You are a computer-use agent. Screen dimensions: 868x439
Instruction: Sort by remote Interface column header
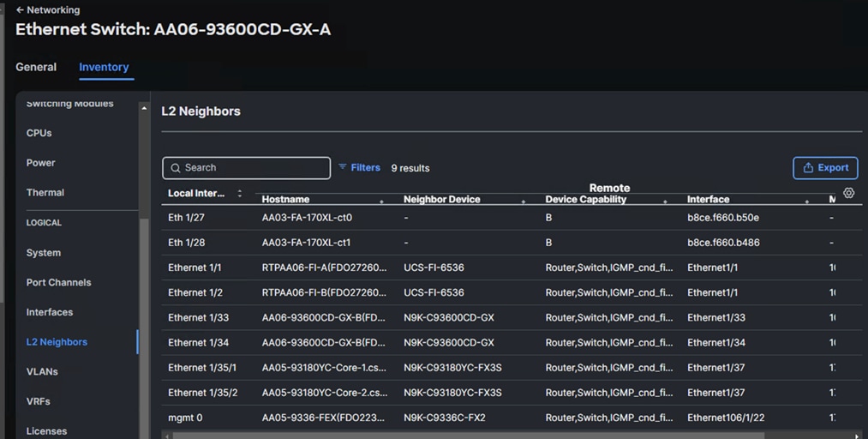tap(708, 199)
